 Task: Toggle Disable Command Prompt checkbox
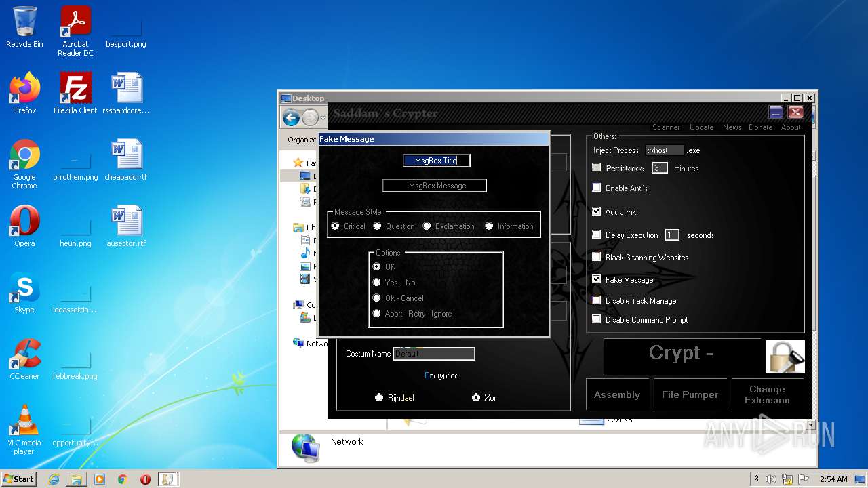597,319
